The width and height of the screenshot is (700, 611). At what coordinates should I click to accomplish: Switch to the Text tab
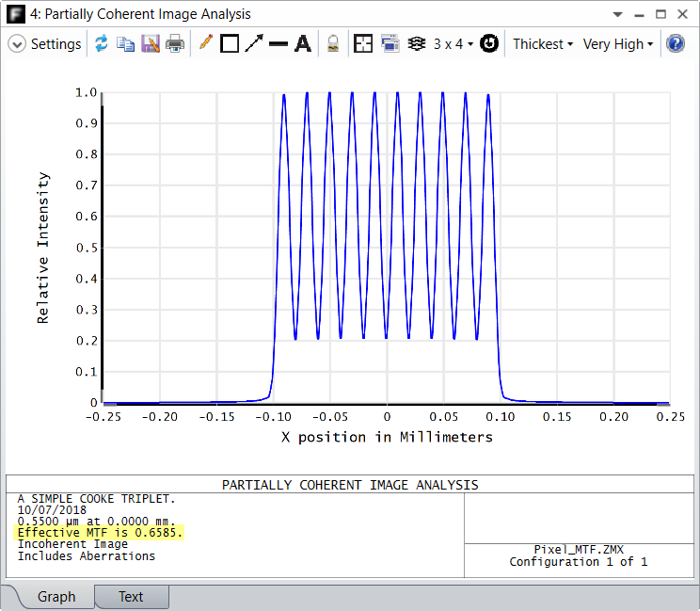[x=132, y=597]
